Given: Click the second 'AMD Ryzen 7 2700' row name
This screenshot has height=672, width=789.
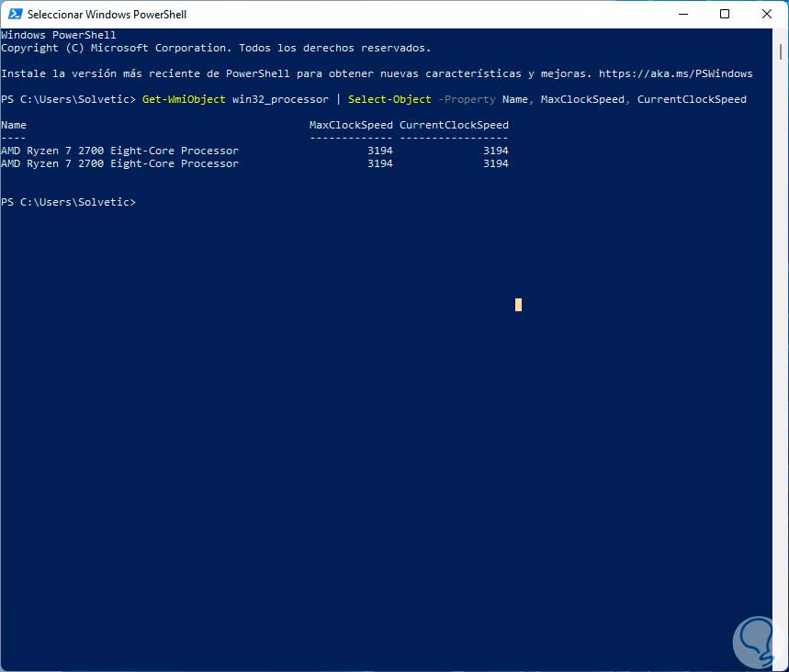Looking at the screenshot, I should tap(119, 163).
